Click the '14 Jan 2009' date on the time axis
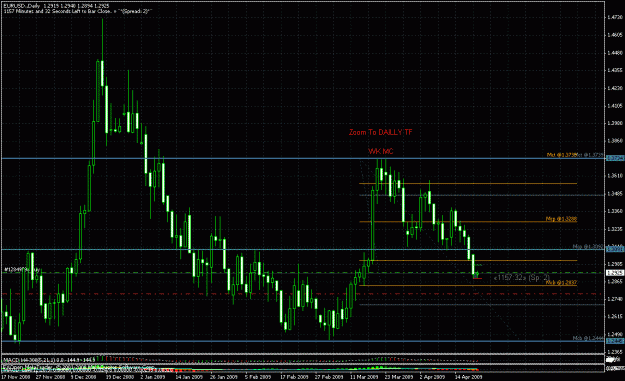The width and height of the screenshot is (625, 381). click(x=189, y=377)
